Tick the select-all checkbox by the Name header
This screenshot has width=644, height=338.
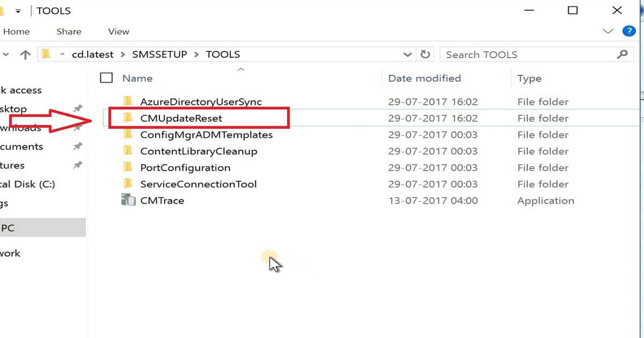[x=106, y=78]
